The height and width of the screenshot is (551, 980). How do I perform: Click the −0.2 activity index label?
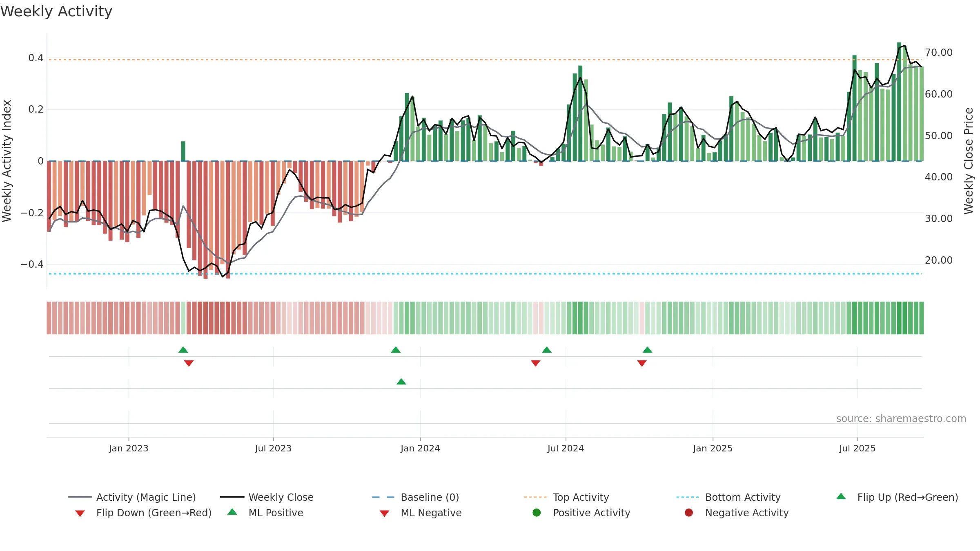pyautogui.click(x=32, y=213)
